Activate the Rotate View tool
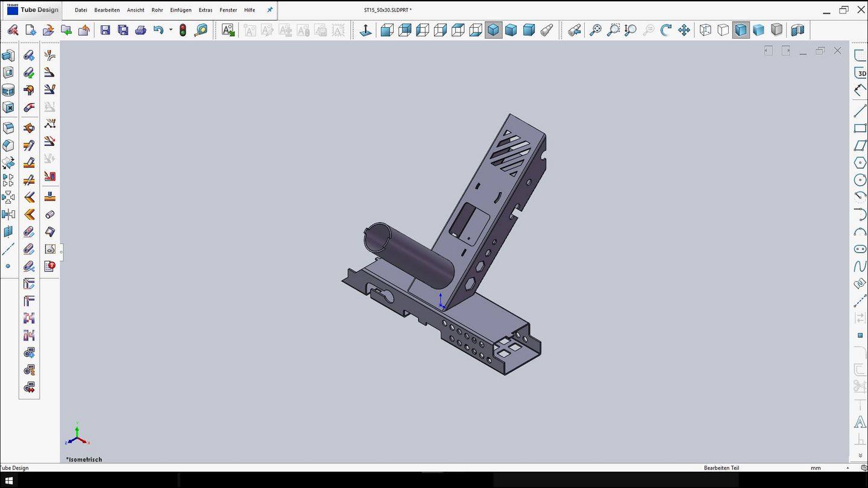Image resolution: width=868 pixels, height=488 pixels. pyautogui.click(x=667, y=30)
